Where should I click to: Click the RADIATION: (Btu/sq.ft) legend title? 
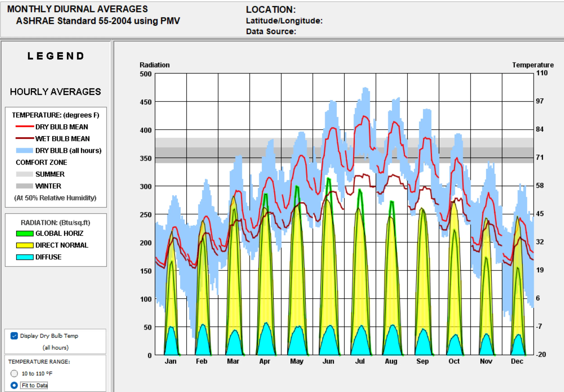pos(55,223)
